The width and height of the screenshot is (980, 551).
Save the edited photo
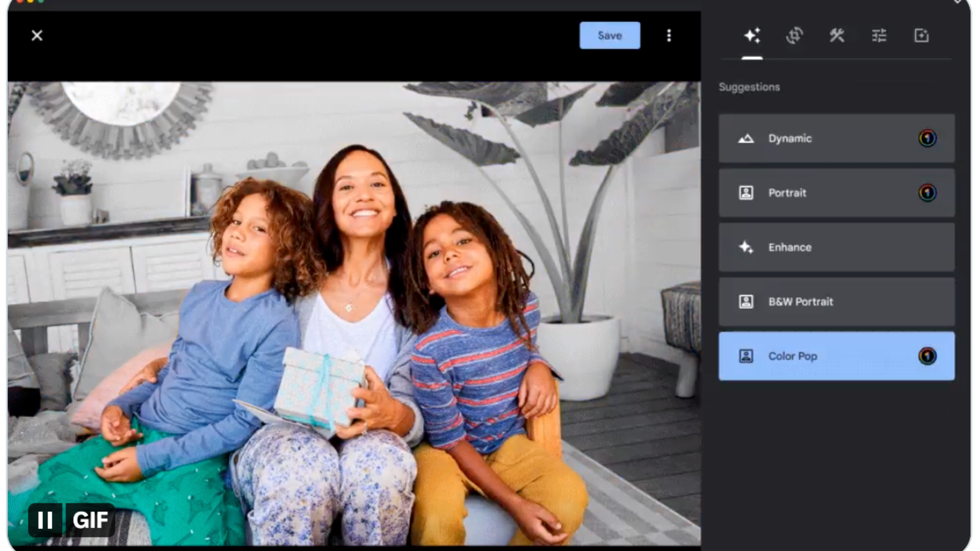click(x=609, y=36)
